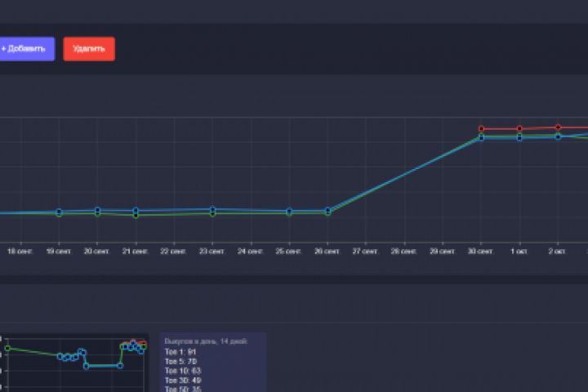Viewport: 588px width, 392px height.
Task: Click the red data point at 30 сент
Action: (x=481, y=129)
